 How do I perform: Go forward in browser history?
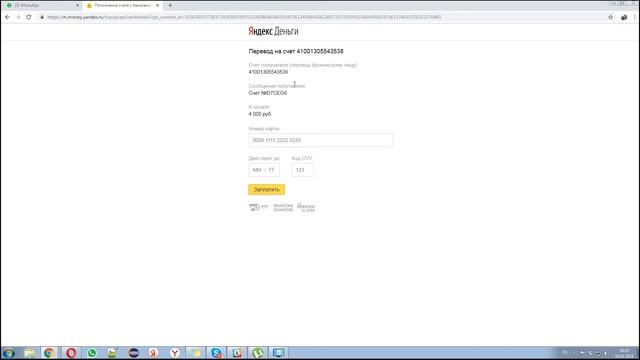point(18,17)
